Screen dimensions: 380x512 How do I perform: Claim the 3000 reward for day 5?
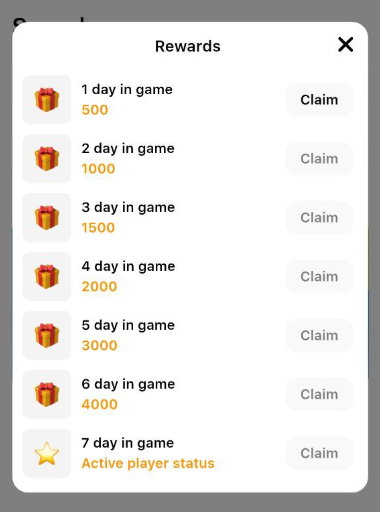(319, 335)
